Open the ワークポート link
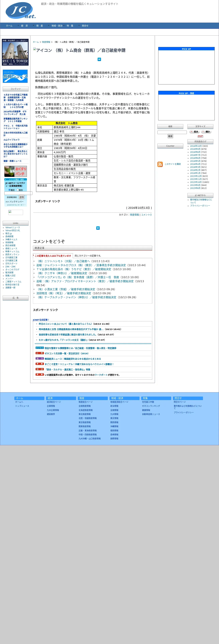The image size is (219, 644). pos(101,375)
